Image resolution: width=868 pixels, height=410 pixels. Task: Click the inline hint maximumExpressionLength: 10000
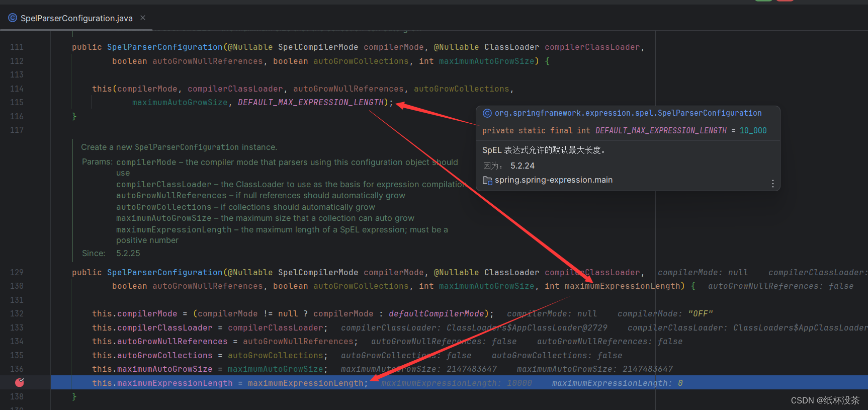pos(456,383)
